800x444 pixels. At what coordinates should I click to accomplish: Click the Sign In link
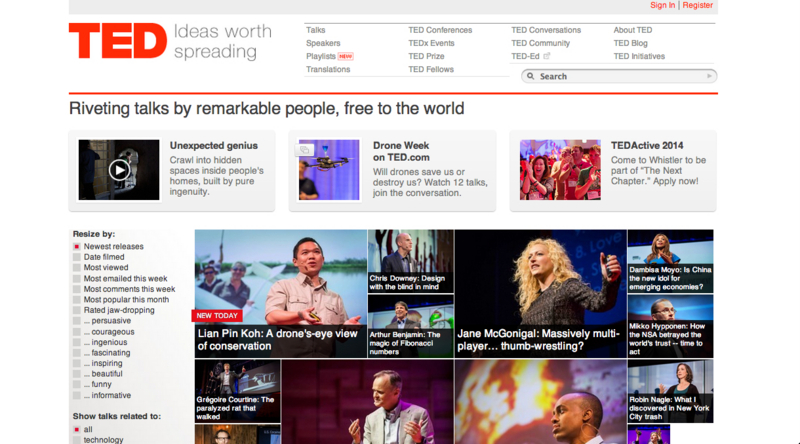pos(662,5)
